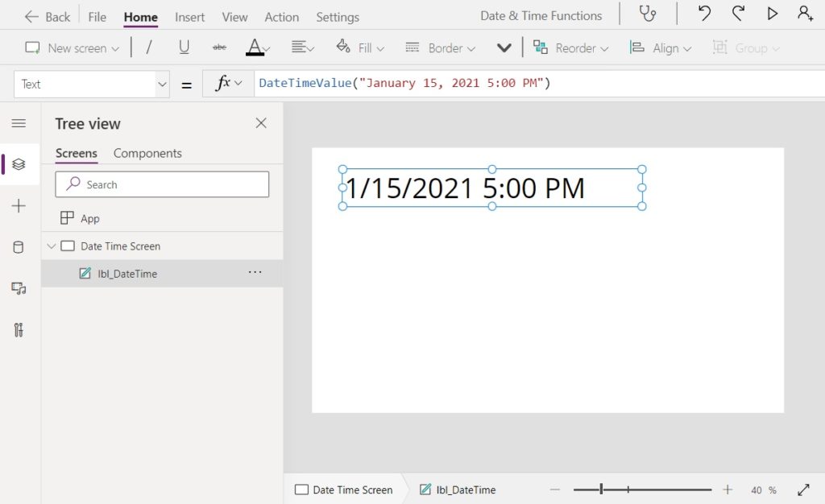Click the hamburger menu icon above Tree view
Screen dimensions: 825x504
click(18, 123)
